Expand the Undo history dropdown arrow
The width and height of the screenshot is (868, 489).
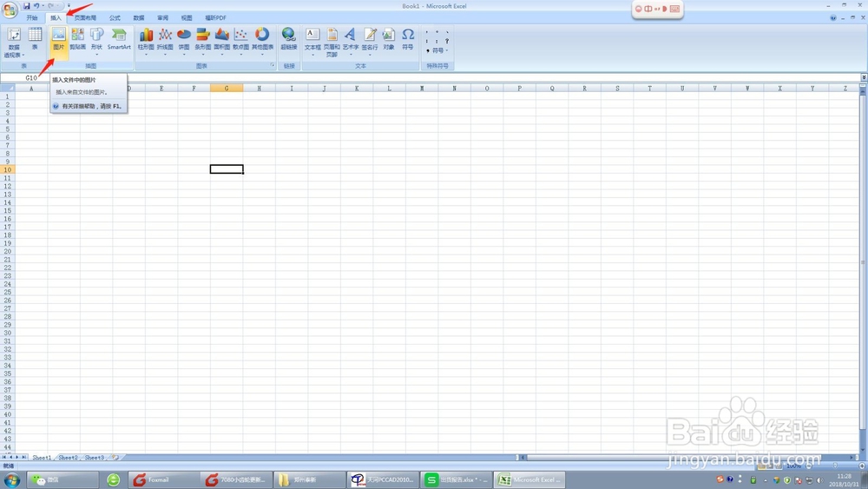click(43, 6)
